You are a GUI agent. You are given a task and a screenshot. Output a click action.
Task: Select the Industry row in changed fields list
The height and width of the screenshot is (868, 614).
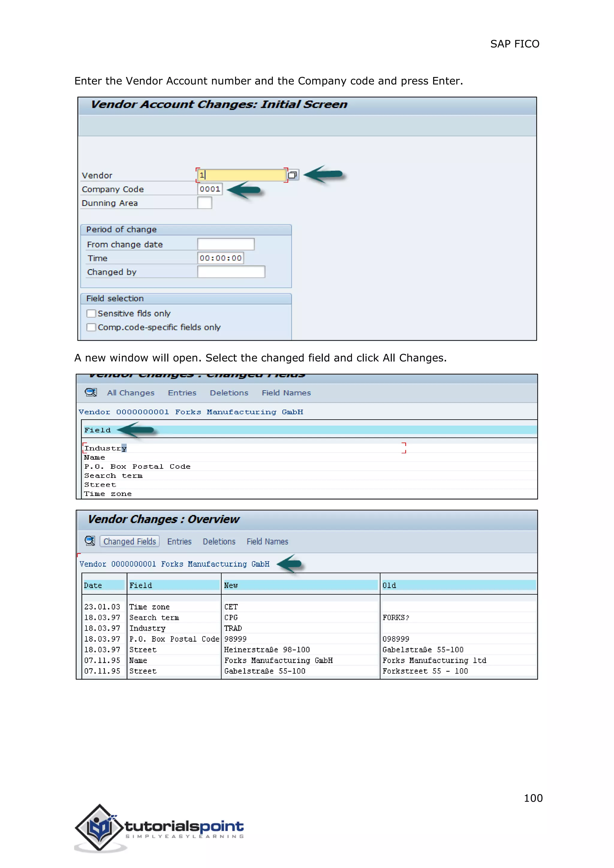[244, 448]
